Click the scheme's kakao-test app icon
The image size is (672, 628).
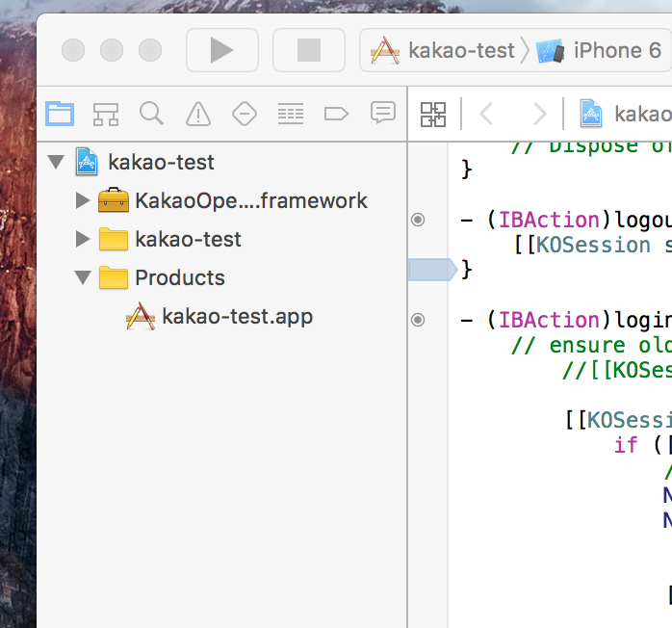click(385, 50)
